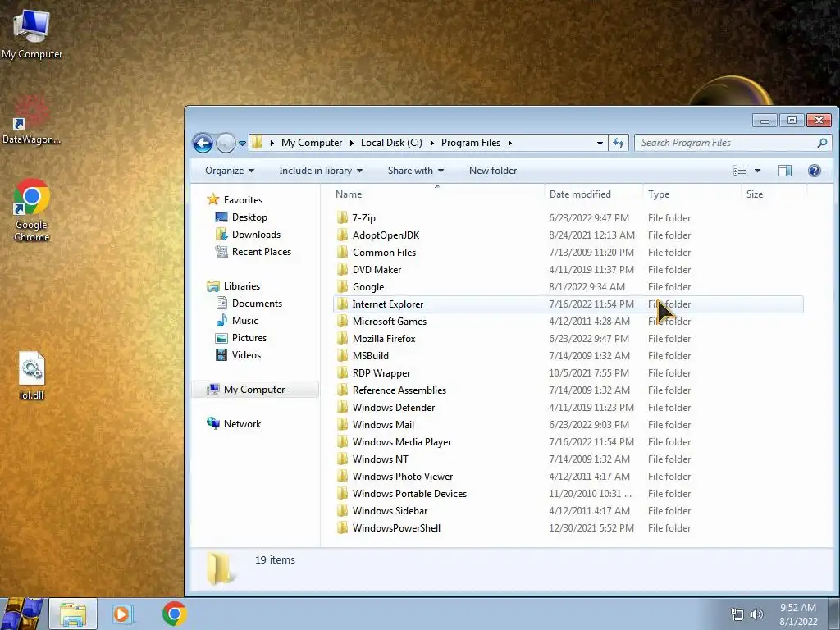The width and height of the screenshot is (840, 630).
Task: Select the WindowsPowerShell folder name
Action: pyautogui.click(x=396, y=527)
